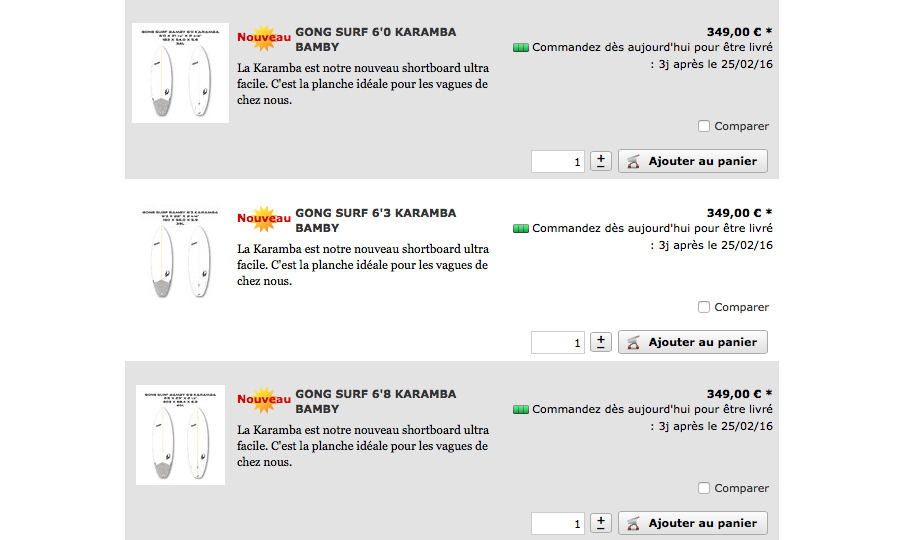This screenshot has width=910, height=540.
Task: Click the 349,00 € price of 6'0 Karamba
Action: coord(739,32)
